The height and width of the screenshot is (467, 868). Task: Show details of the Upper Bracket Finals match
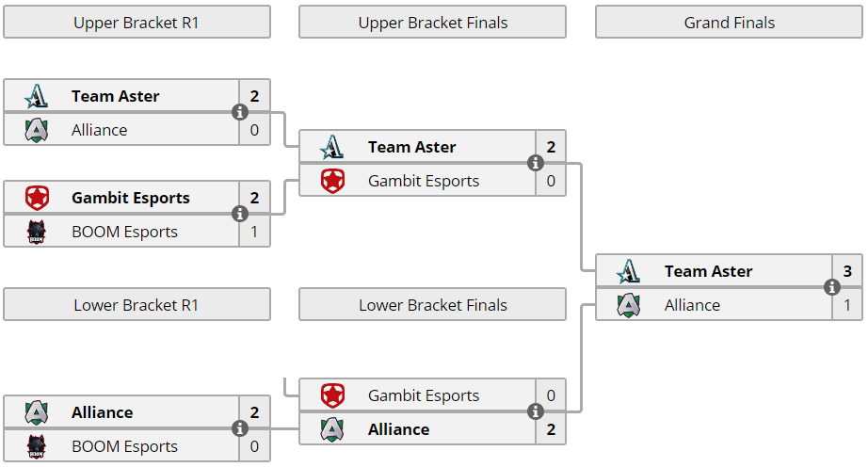536,163
